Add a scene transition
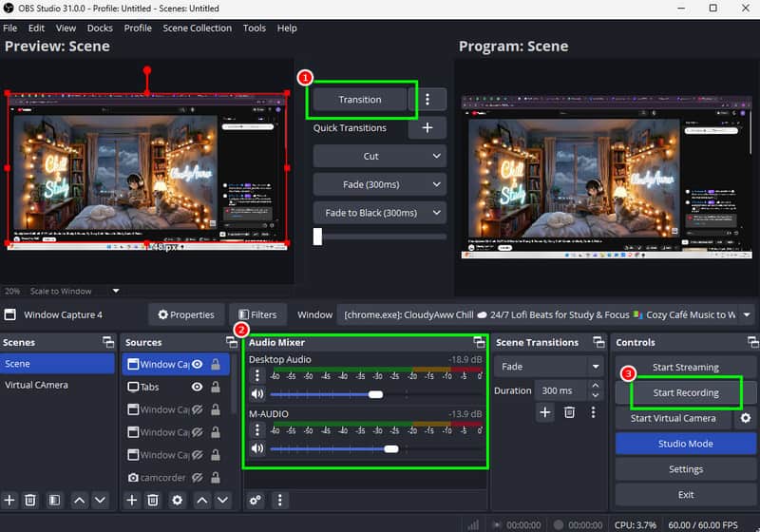This screenshot has height=532, width=760. (545, 412)
